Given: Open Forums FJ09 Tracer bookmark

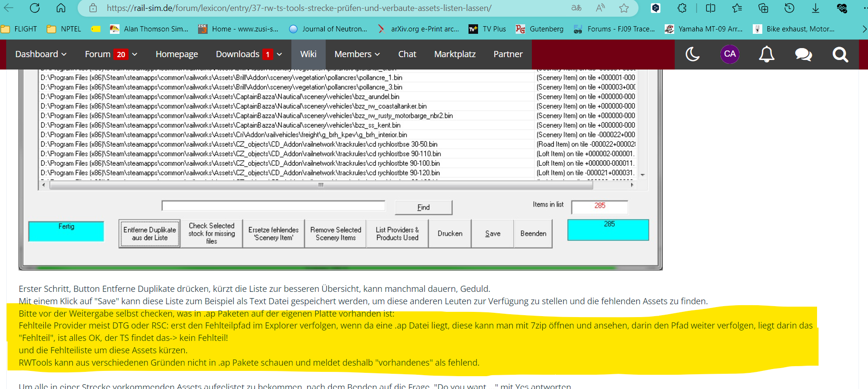Looking at the screenshot, I should [614, 29].
